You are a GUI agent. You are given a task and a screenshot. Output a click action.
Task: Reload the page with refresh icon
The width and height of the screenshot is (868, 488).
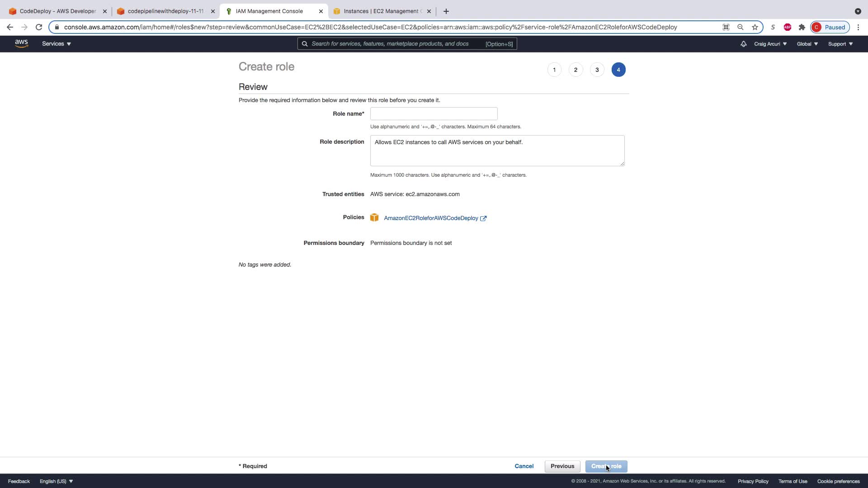coord(39,27)
